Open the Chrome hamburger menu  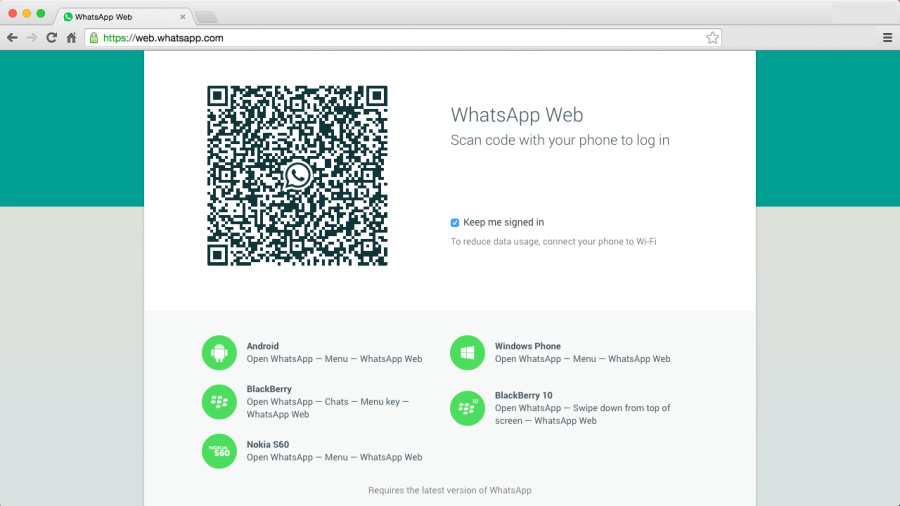point(887,38)
